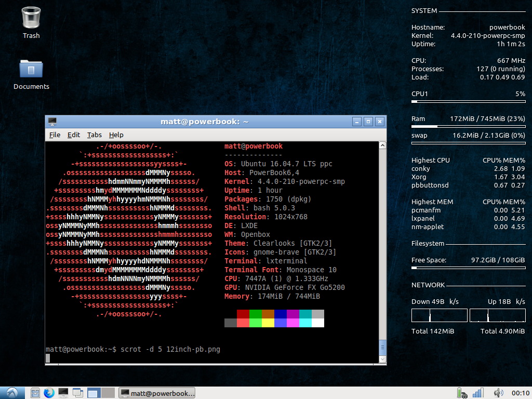Open the network signal applet
532x399 pixels.
point(478,393)
